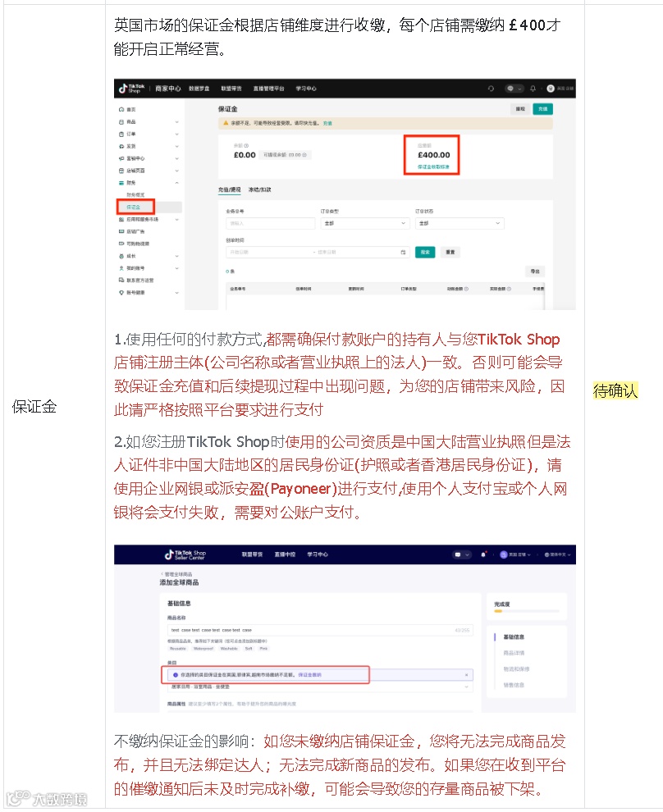Click the TikTok Shop Seller Center logo
Screen dimensions: 663x812
[185, 554]
